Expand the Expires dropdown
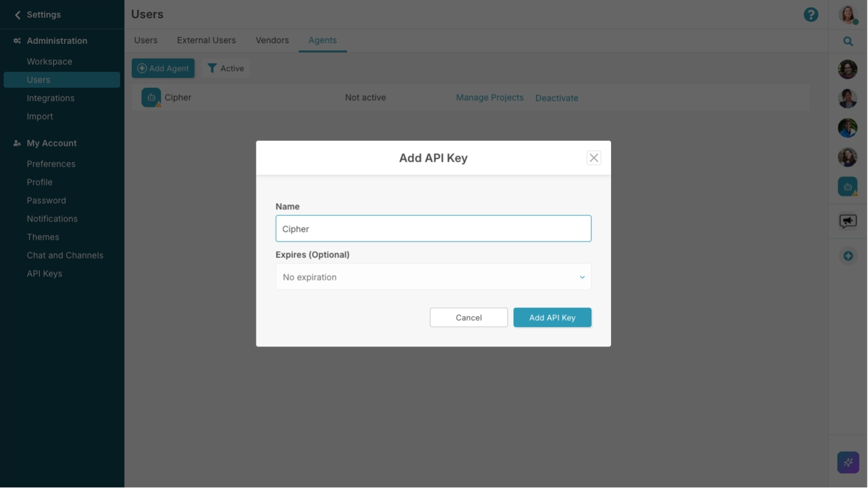The image size is (868, 488). [x=433, y=277]
